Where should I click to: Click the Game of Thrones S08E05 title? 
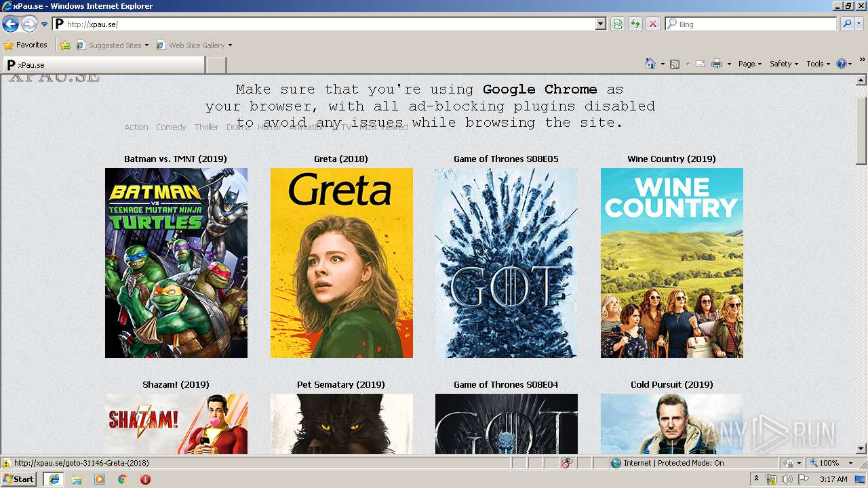click(x=507, y=159)
